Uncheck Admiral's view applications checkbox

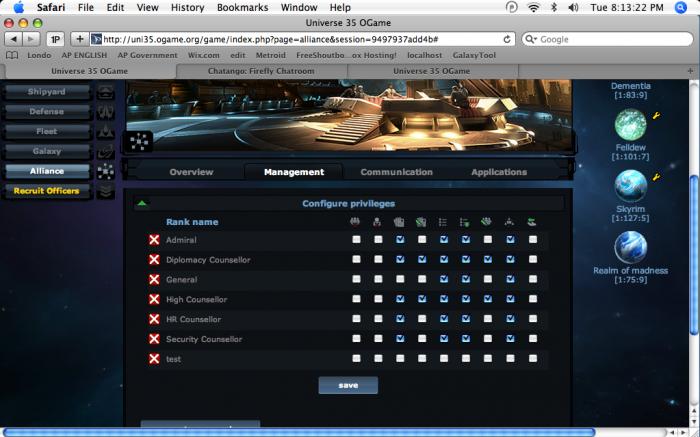click(400, 240)
